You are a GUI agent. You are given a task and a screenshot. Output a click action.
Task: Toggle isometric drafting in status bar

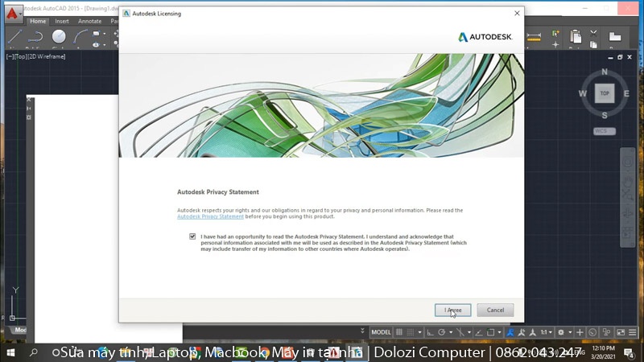click(460, 332)
